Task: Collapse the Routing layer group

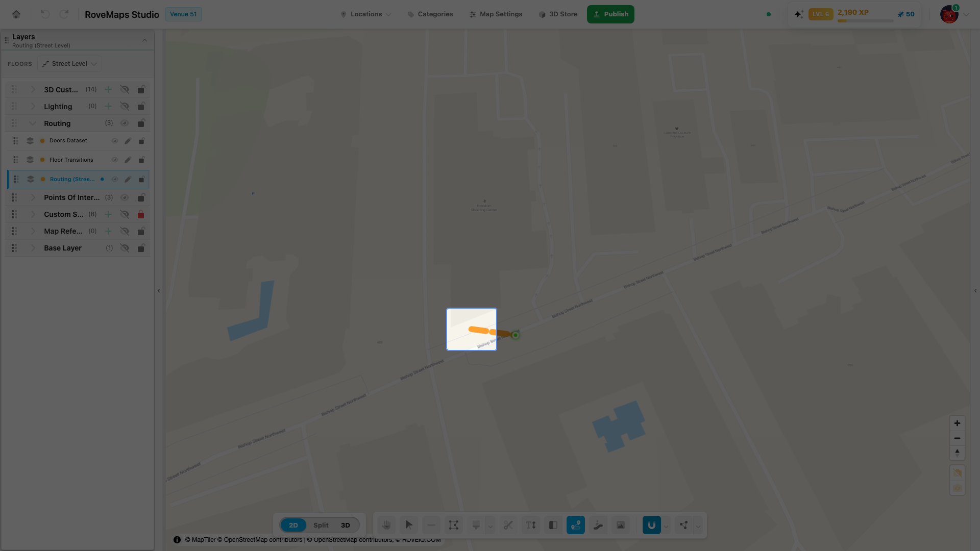Action: [x=33, y=123]
